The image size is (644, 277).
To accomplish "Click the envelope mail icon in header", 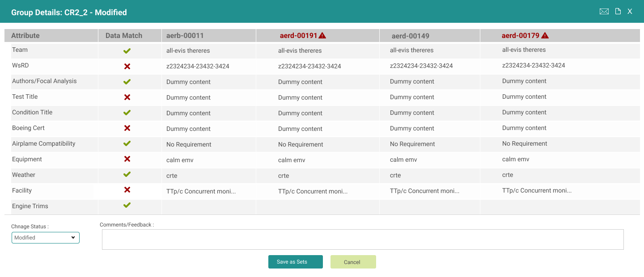I will (x=604, y=12).
